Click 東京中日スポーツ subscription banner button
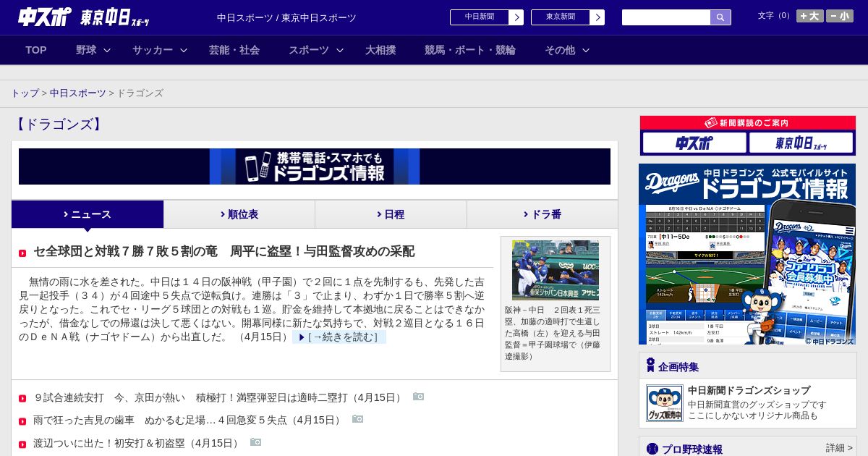Viewport: 868px width, 456px height. point(801,143)
